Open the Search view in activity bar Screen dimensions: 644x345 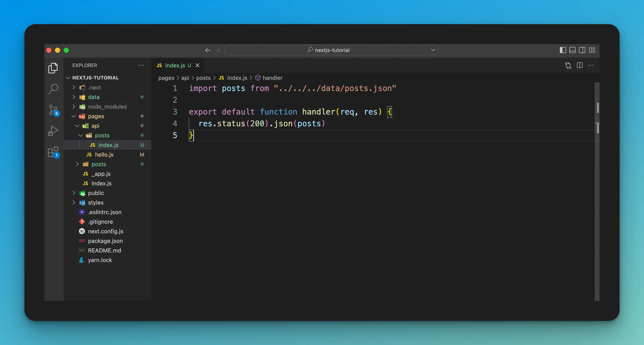[x=53, y=89]
